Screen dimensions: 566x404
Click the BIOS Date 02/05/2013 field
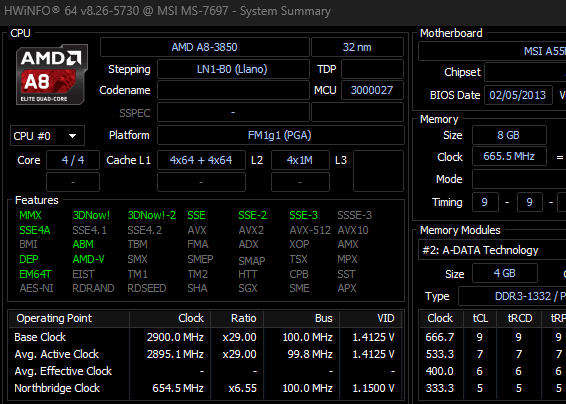(x=518, y=95)
